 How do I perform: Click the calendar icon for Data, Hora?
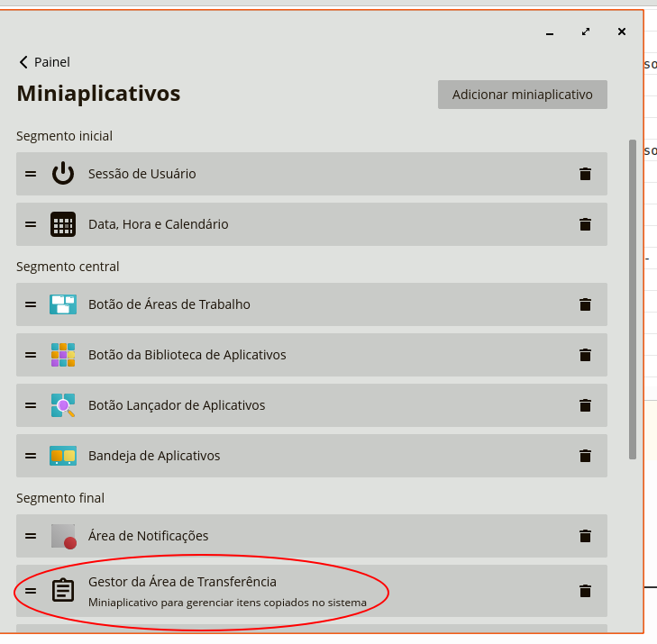(x=63, y=224)
